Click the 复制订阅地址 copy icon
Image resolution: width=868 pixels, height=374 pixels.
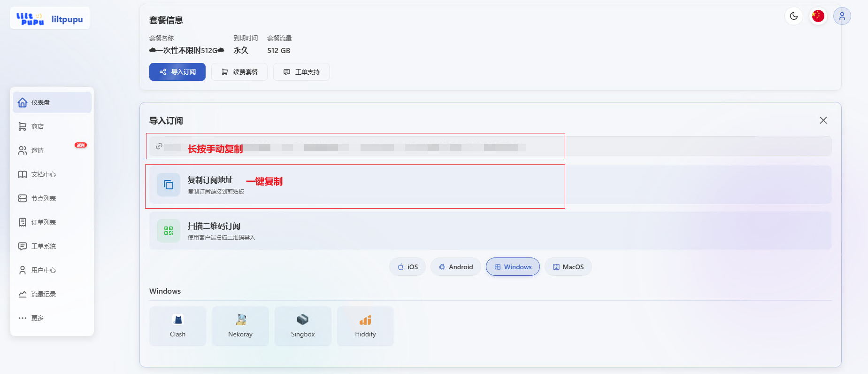pyautogui.click(x=169, y=185)
